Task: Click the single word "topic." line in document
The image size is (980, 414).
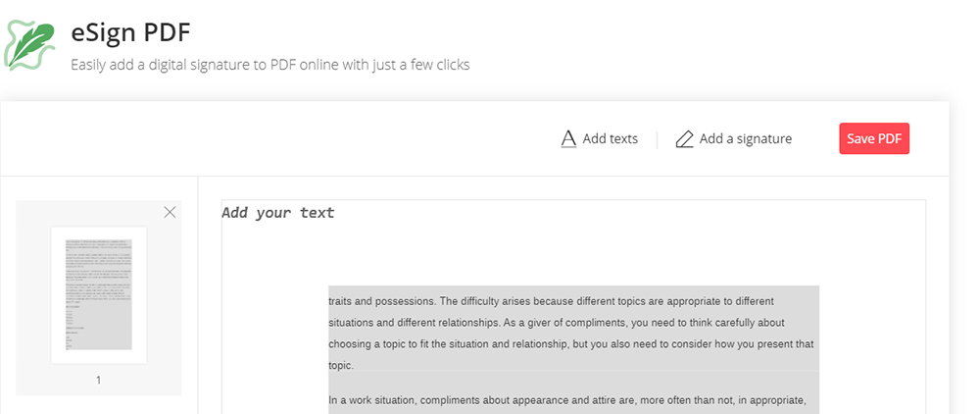Action: tap(341, 365)
